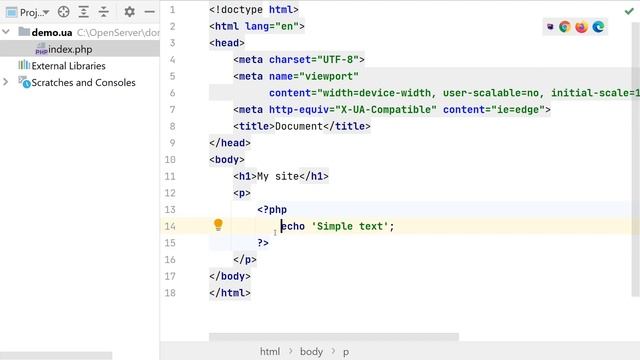This screenshot has width=640, height=360.
Task: Click the closing </p> tag on line 16
Action: tap(245, 260)
